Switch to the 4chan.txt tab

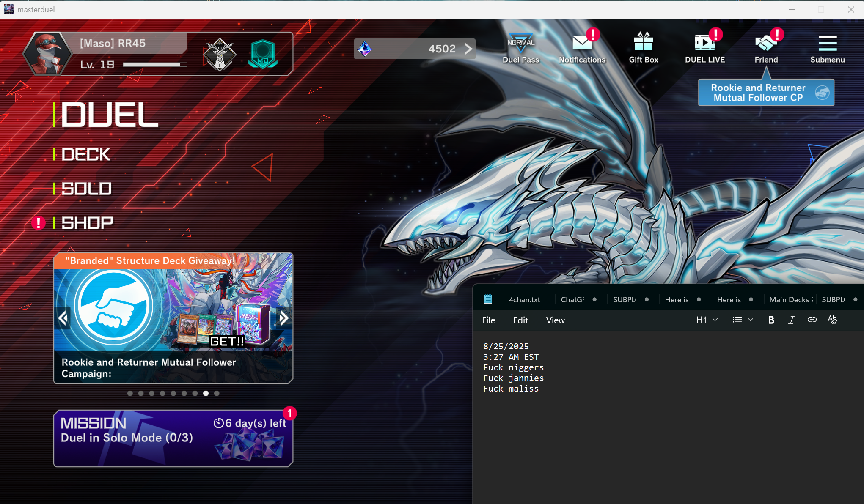click(x=524, y=299)
